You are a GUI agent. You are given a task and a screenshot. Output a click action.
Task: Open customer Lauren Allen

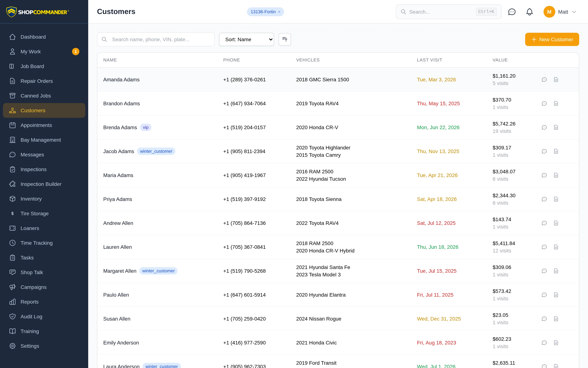pos(117,247)
